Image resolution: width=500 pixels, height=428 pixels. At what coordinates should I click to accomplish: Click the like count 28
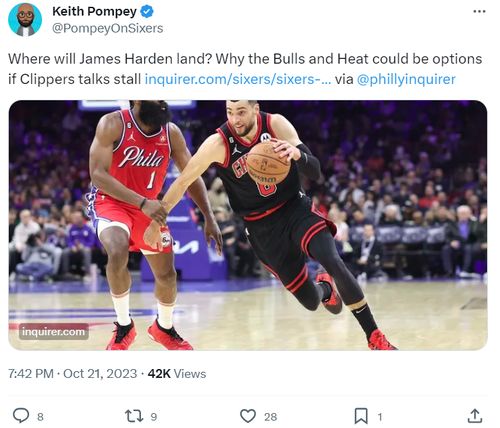click(270, 417)
